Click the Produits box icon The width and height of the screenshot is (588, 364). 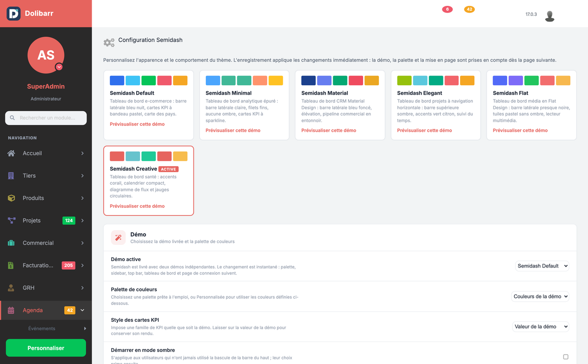pyautogui.click(x=11, y=198)
